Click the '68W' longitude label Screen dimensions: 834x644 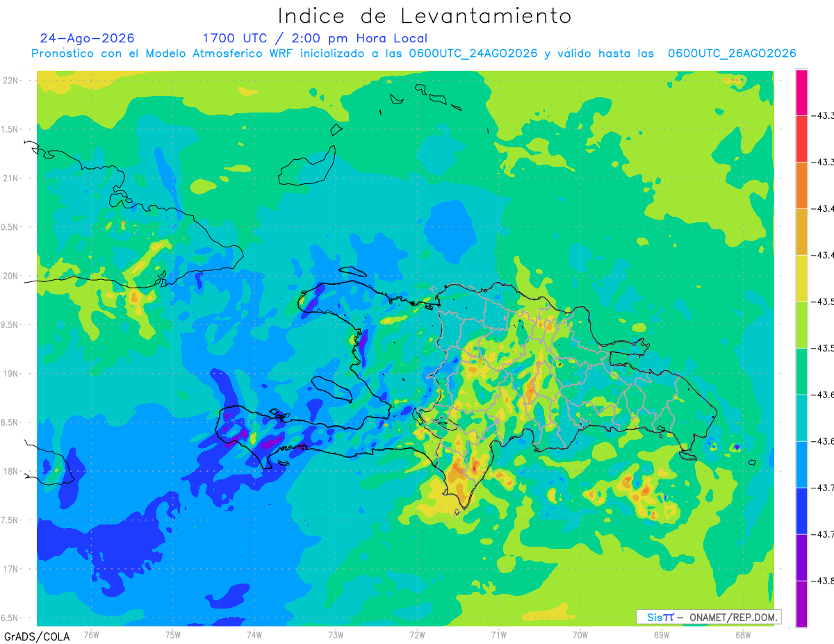(743, 634)
